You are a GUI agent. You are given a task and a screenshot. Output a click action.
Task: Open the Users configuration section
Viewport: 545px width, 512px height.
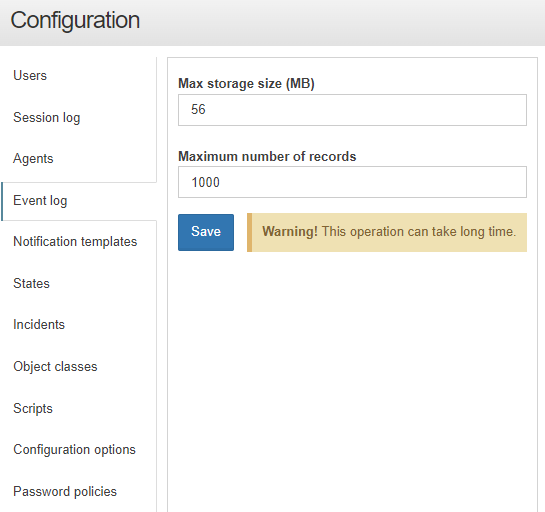click(x=30, y=75)
